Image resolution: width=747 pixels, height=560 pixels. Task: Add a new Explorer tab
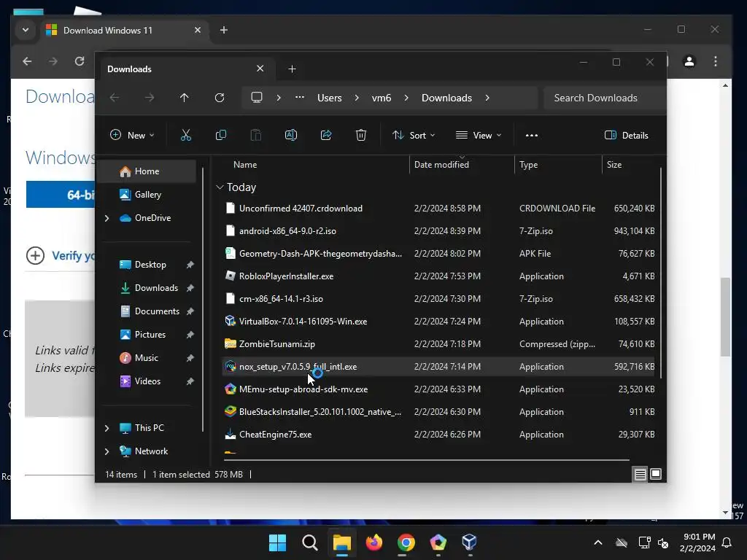tap(292, 69)
